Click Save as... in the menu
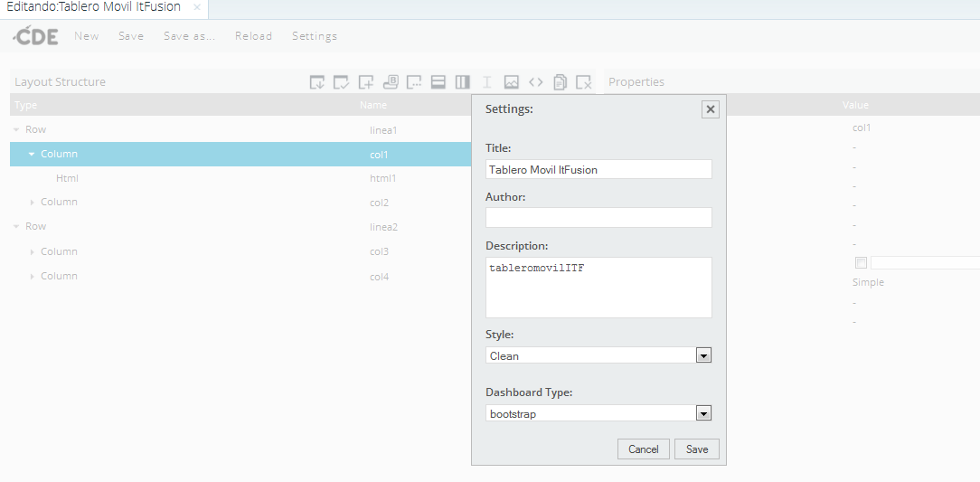980x482 pixels. pos(189,36)
